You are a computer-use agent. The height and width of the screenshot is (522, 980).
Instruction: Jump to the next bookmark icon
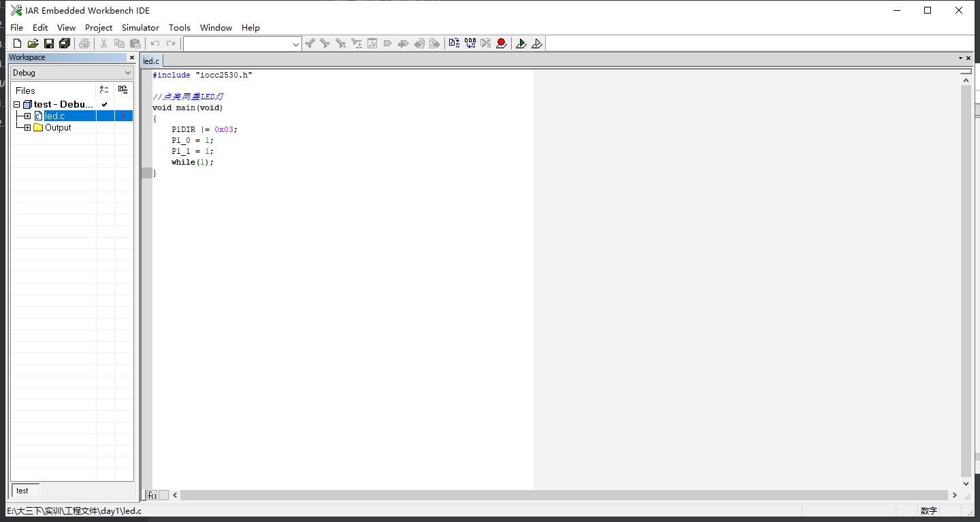click(404, 44)
